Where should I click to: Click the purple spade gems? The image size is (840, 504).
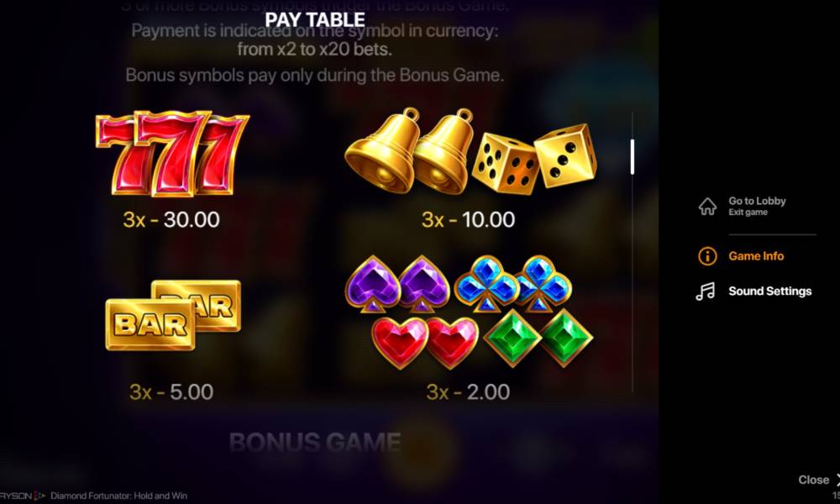[398, 284]
